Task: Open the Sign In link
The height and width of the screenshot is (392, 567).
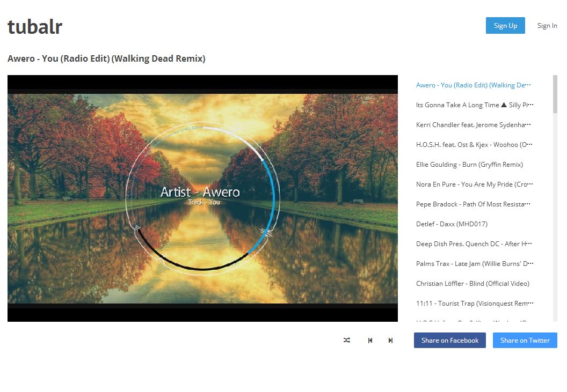Action: coord(547,26)
